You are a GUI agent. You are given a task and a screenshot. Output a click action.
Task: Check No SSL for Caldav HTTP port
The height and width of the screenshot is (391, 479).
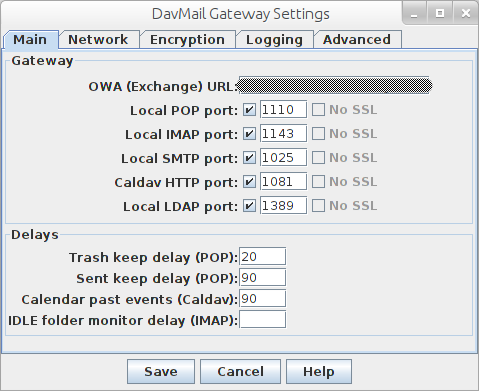click(318, 182)
